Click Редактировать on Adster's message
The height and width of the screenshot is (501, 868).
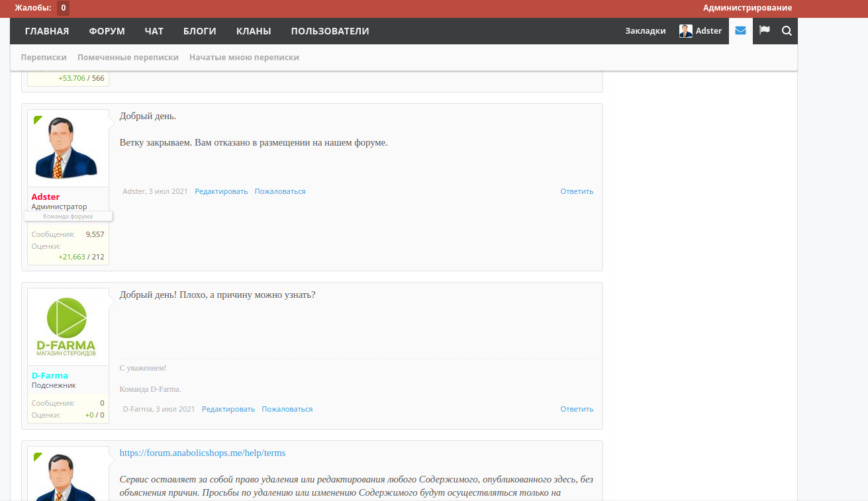tap(221, 191)
